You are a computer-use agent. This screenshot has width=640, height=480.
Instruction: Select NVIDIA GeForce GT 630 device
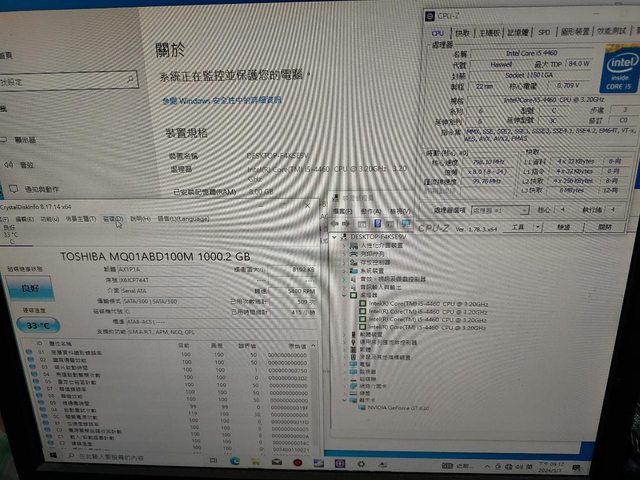point(393,407)
